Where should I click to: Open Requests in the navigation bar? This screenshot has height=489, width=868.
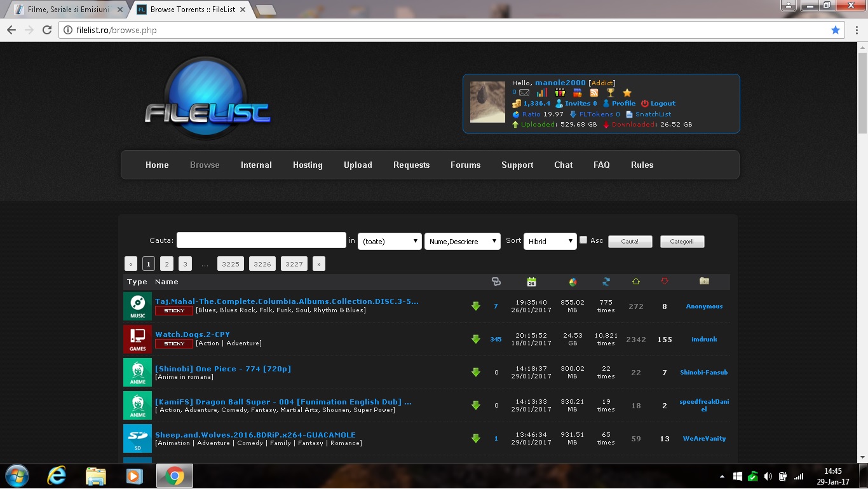tap(412, 165)
